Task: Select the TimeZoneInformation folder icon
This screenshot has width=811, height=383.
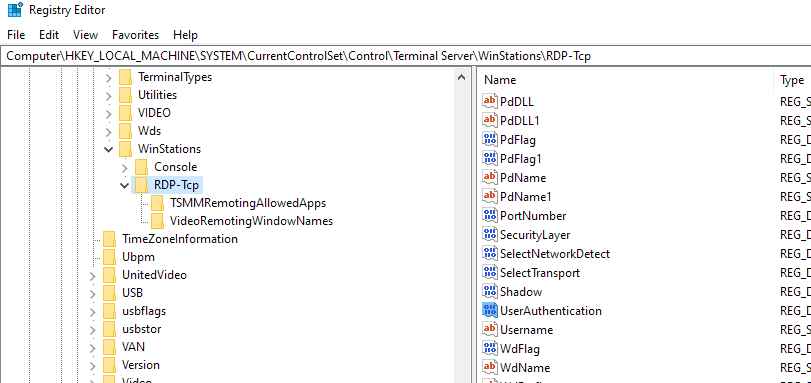Action: click(x=109, y=239)
